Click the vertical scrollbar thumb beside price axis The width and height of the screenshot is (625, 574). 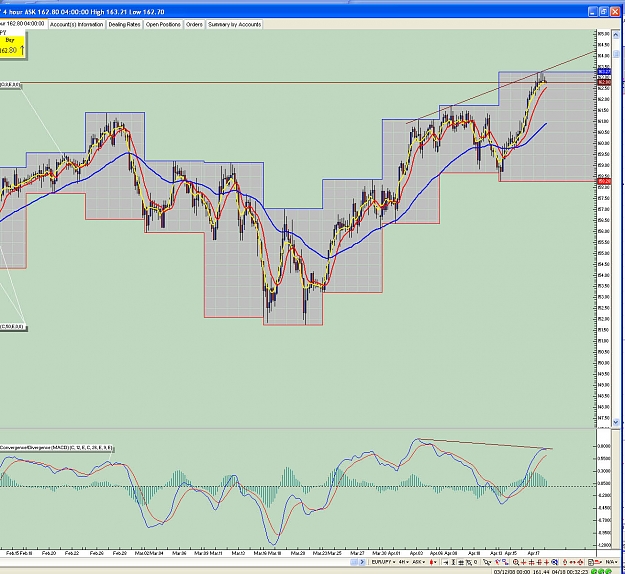click(x=616, y=54)
